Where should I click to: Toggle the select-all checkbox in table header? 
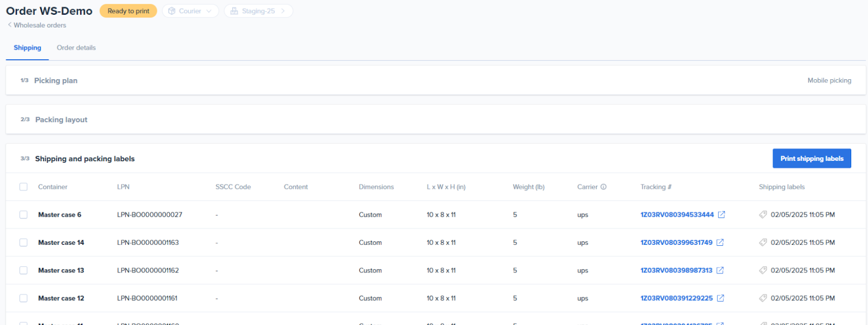point(23,187)
